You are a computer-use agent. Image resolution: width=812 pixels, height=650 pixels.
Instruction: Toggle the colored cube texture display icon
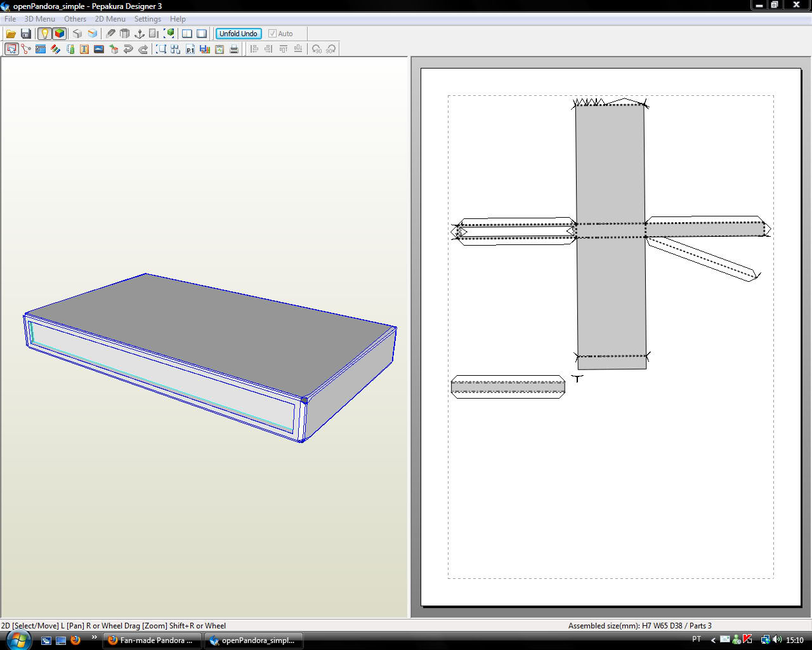tap(59, 34)
